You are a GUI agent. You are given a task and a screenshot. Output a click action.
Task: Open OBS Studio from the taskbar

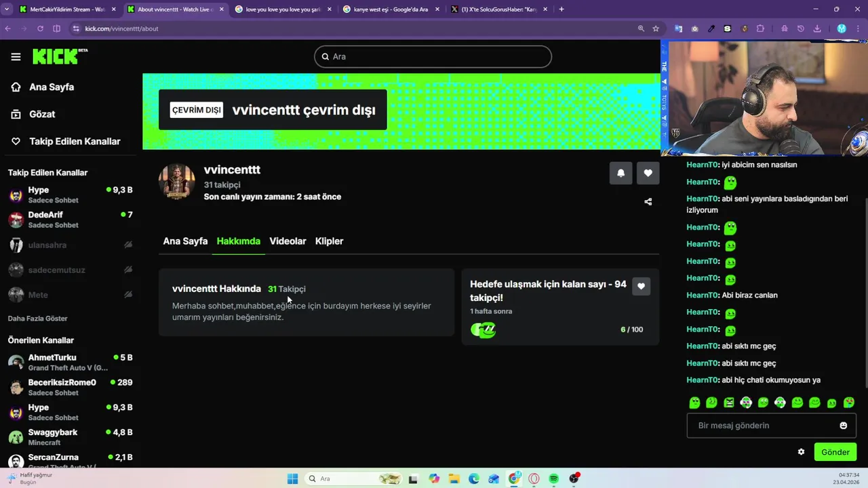(x=574, y=479)
